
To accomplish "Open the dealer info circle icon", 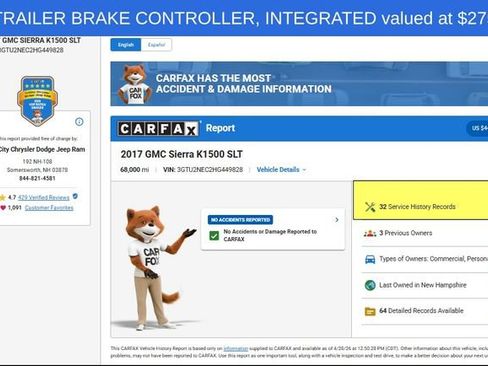I will tap(79, 122).
